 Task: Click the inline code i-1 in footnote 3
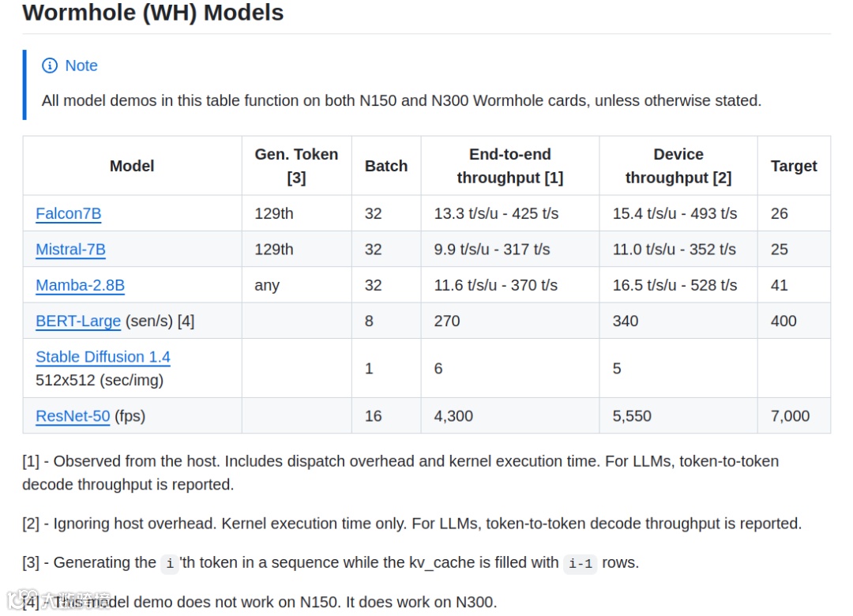(581, 563)
